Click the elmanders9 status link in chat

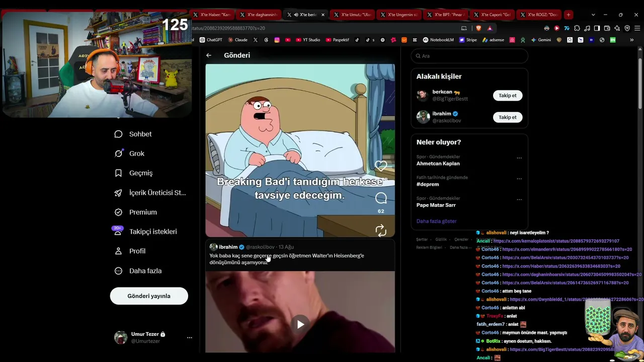(567, 249)
